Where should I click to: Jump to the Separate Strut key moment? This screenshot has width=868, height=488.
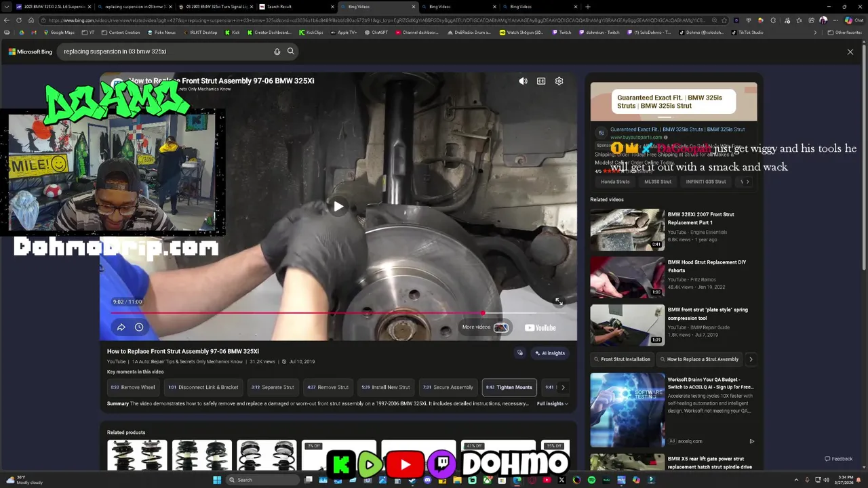[x=273, y=387]
